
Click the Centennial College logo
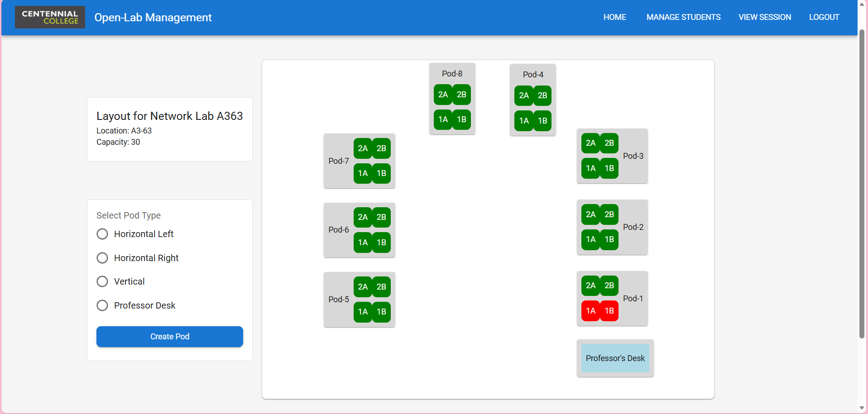[x=49, y=17]
